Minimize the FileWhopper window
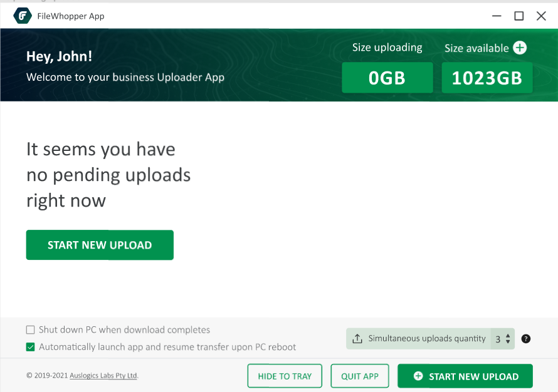 point(497,16)
